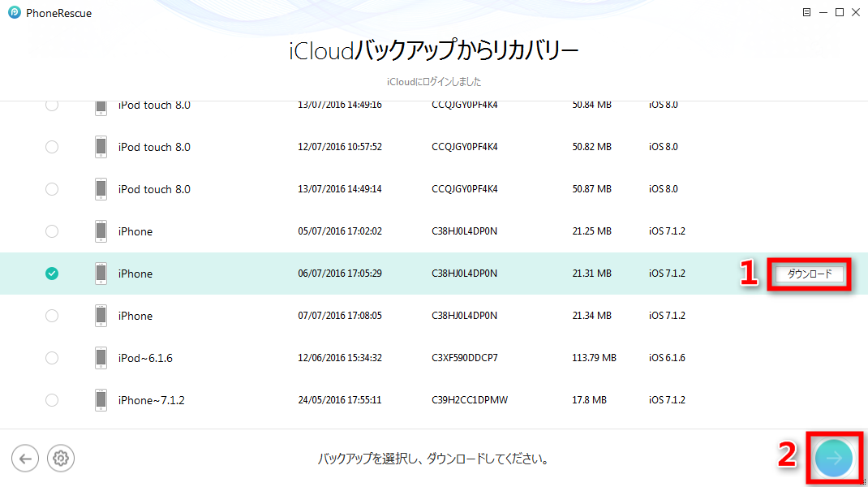
Task: Select iPod touch backup dated 13/07/2016 14:49:14
Action: tap(51, 189)
